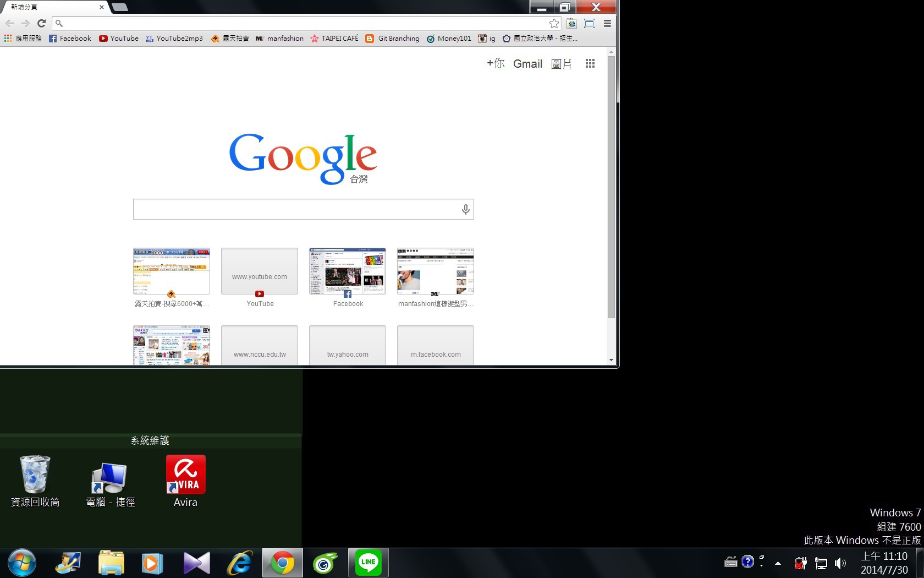Open the ig bookmark
The width and height of the screenshot is (924, 578).
487,39
